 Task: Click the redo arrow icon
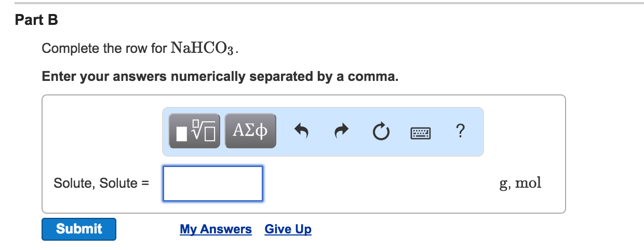[341, 131]
